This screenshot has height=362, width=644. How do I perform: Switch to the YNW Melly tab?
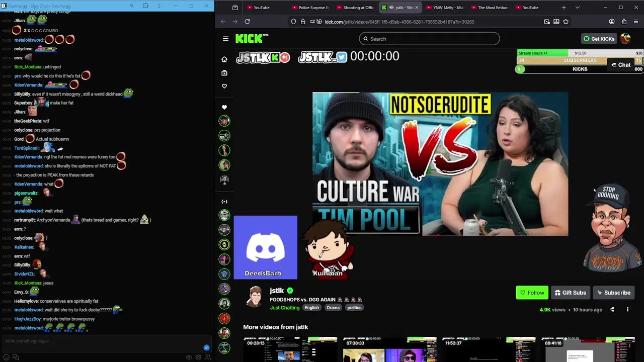(445, 8)
